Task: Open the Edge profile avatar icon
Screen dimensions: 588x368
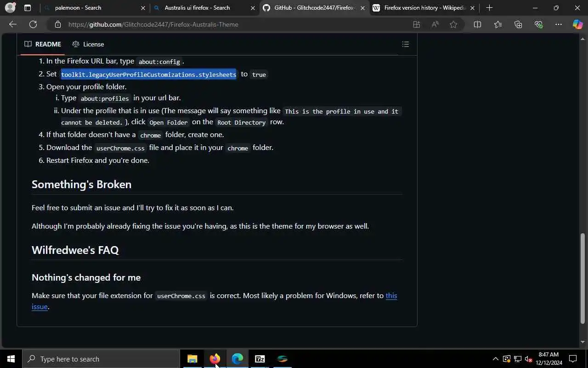Action: click(10, 8)
